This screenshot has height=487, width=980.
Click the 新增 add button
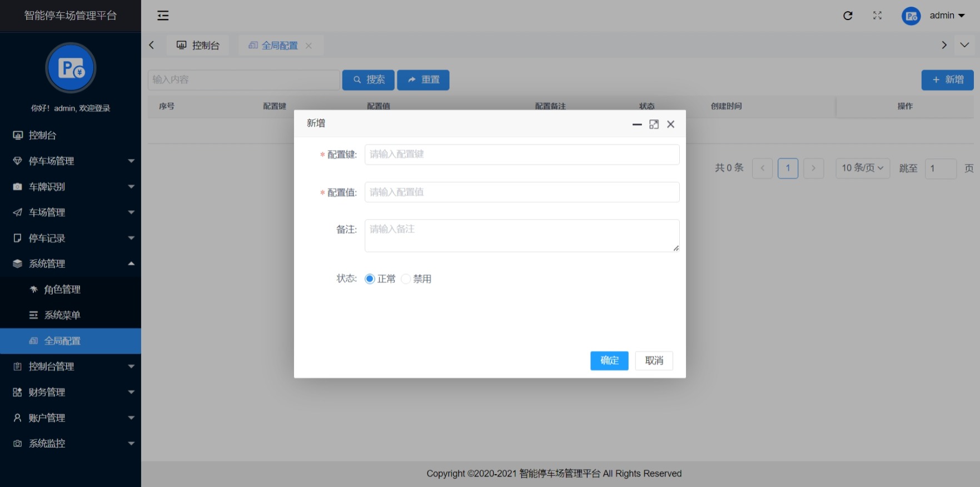(x=947, y=80)
